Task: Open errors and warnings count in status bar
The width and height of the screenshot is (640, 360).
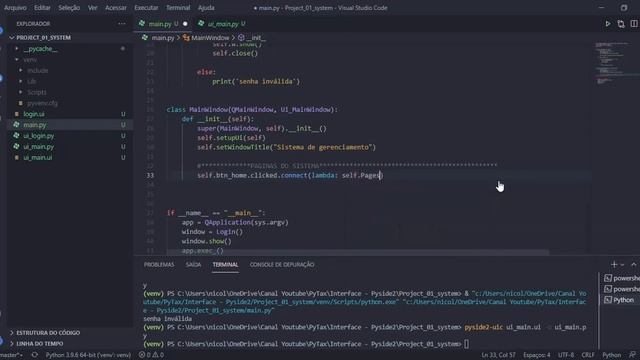Action: pos(151,355)
